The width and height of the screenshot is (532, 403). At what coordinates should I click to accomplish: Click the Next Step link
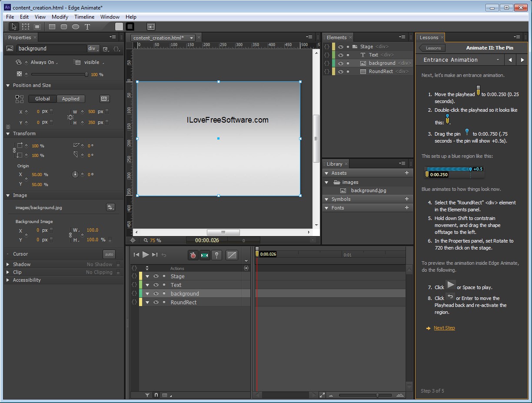(444, 328)
